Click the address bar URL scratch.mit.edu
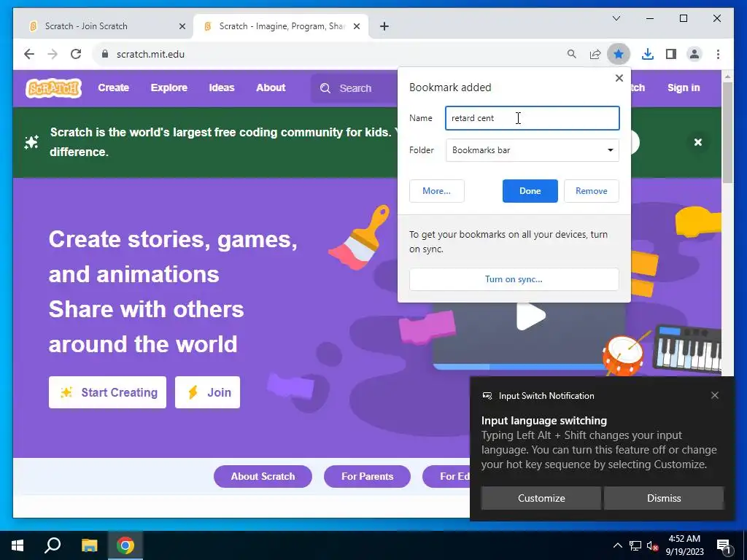This screenshot has height=560, width=747. 150,54
